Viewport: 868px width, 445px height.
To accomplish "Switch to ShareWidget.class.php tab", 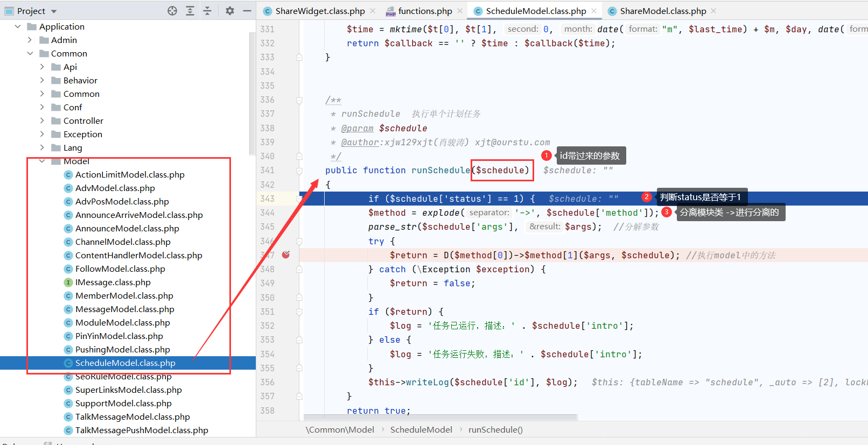I will tap(320, 11).
